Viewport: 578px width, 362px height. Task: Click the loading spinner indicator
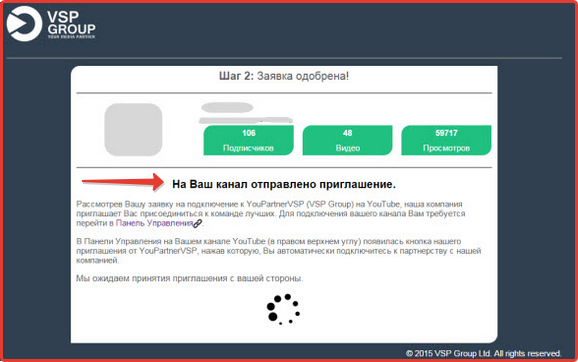pos(283,309)
